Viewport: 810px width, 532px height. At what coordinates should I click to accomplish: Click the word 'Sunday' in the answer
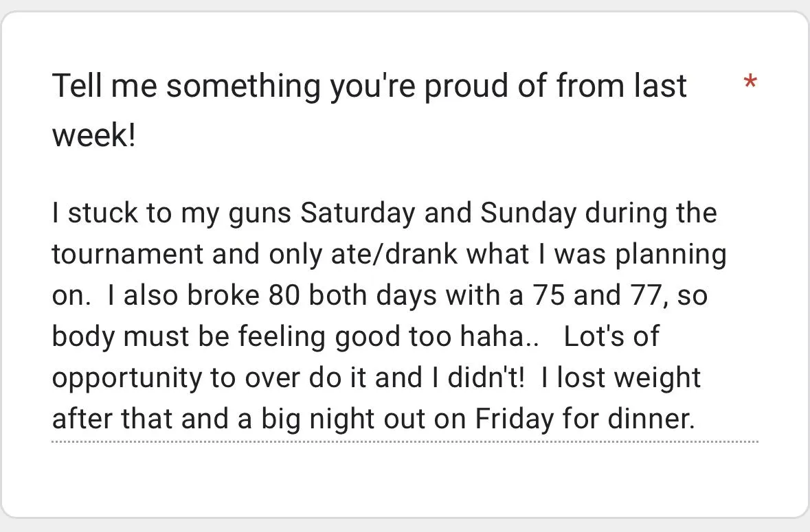[x=528, y=213]
